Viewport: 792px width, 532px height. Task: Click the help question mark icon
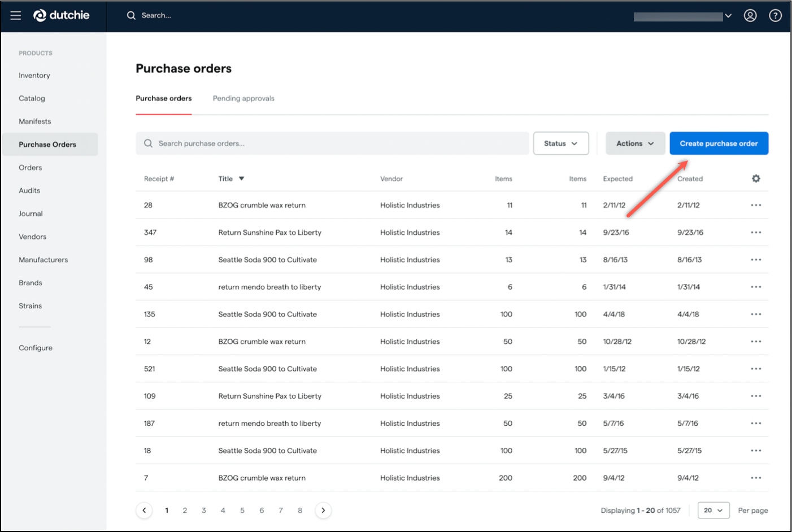pos(775,15)
